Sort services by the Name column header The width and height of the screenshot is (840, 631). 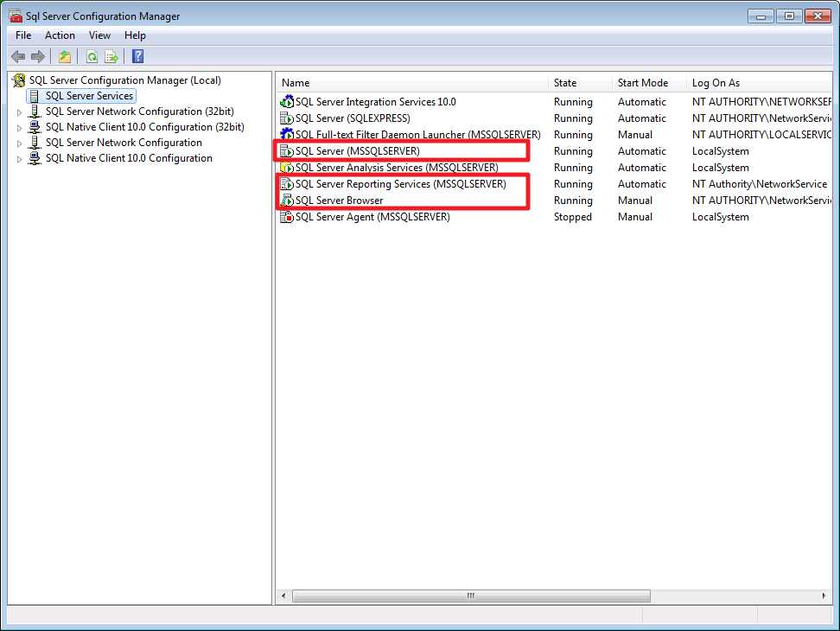[412, 83]
